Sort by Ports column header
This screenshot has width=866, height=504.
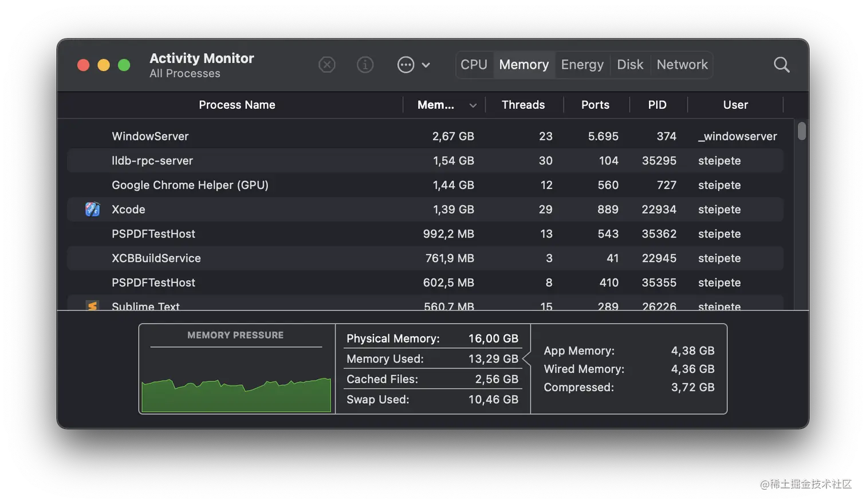click(x=595, y=105)
